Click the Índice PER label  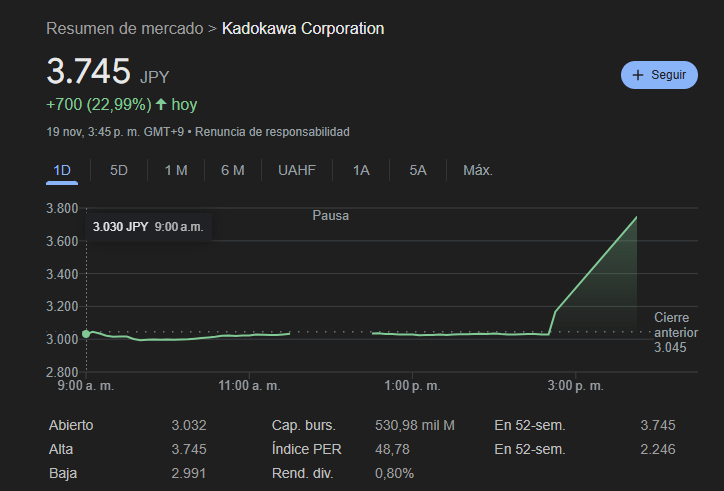307,449
